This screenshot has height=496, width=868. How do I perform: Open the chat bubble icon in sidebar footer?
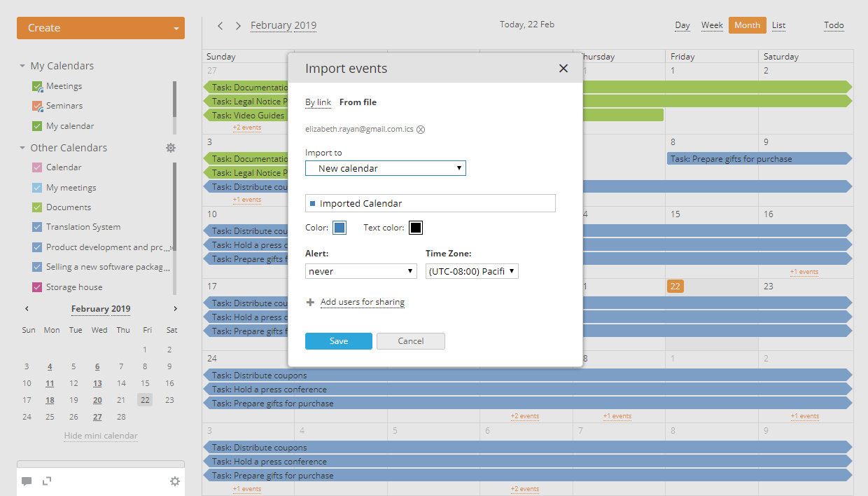coord(27,481)
